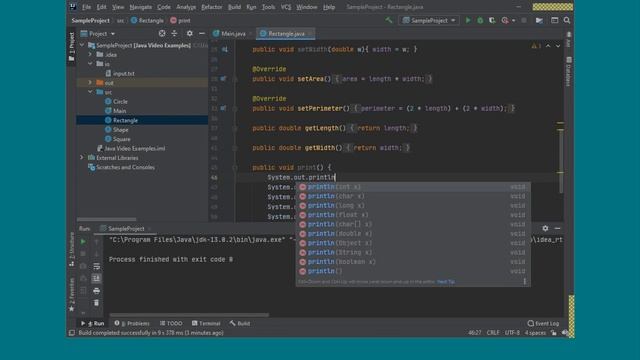640x360 pixels.
Task: Click the Run console horizontal scrollbar
Action: [189, 315]
